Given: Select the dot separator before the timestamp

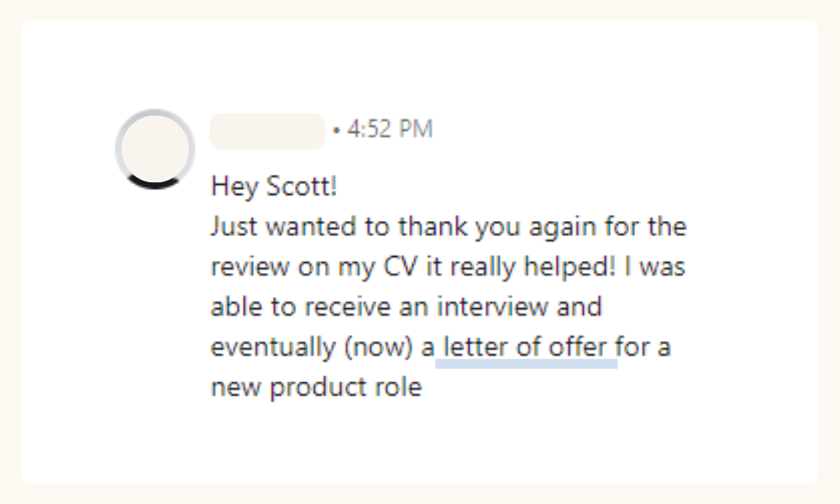Looking at the screenshot, I should [337, 130].
